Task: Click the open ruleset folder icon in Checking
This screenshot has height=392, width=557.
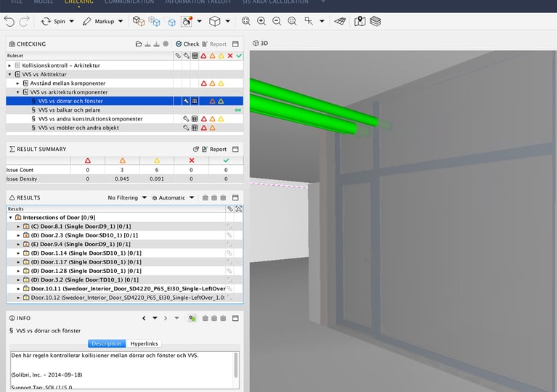Action: (139, 44)
